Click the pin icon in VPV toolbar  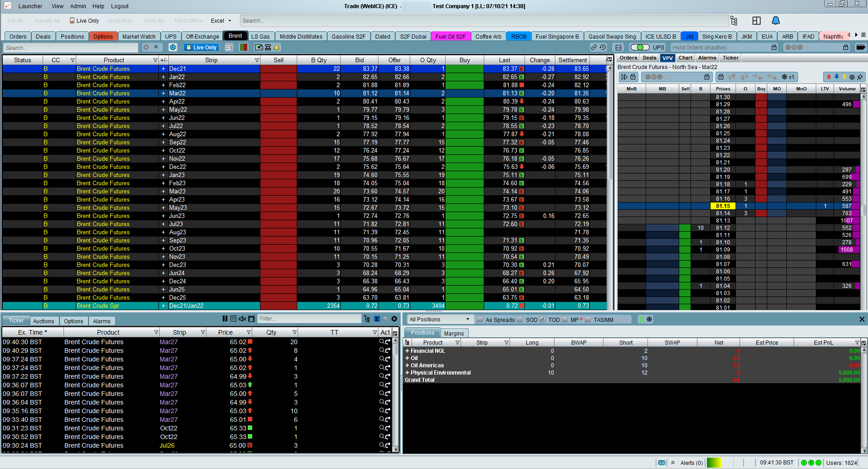point(860,77)
